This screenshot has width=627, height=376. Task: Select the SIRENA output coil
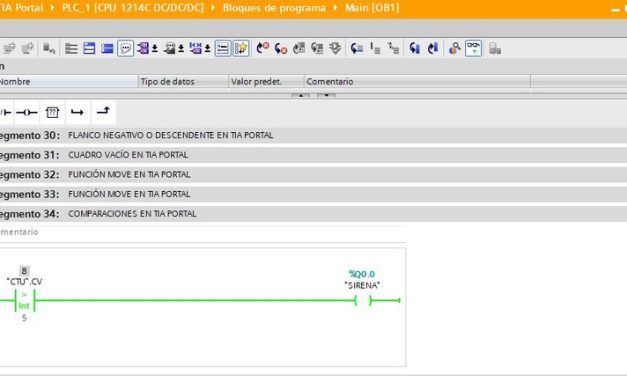(363, 300)
